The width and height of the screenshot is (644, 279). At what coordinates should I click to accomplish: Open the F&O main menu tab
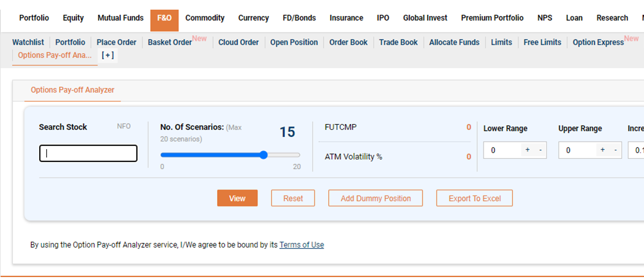(164, 18)
